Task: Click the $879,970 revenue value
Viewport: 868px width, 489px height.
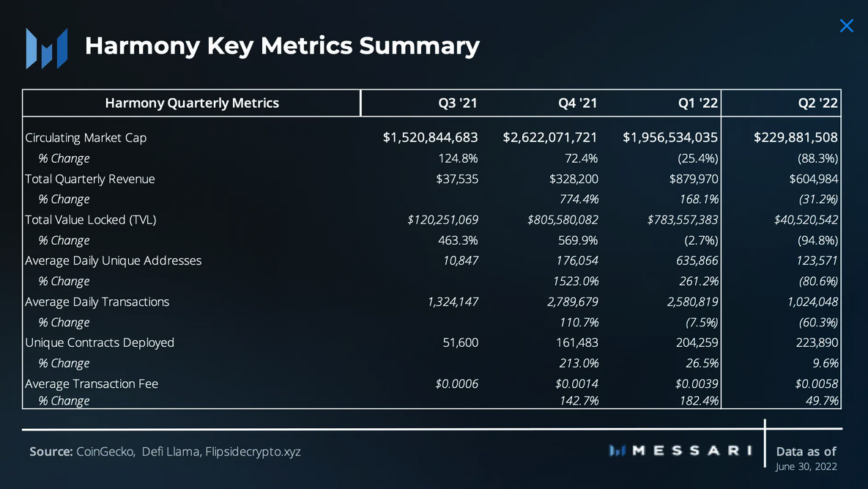Action: (694, 179)
